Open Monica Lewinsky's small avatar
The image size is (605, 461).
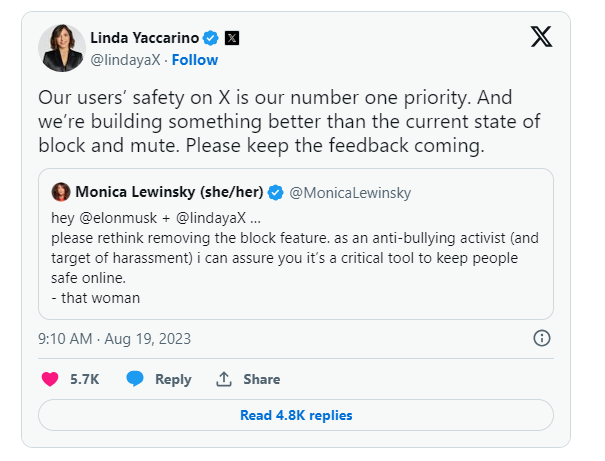click(61, 192)
